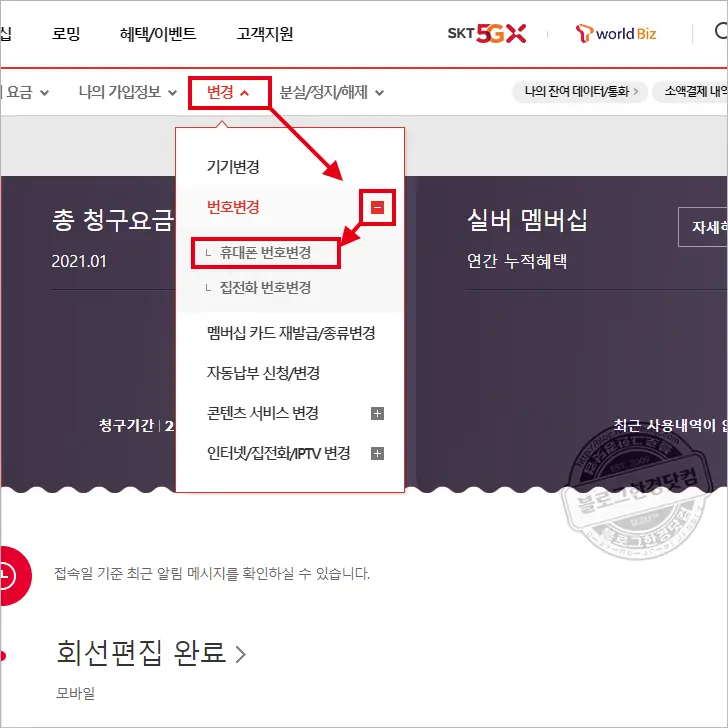Open the T world Biz logo link
This screenshot has width=728, height=728.
click(x=616, y=33)
